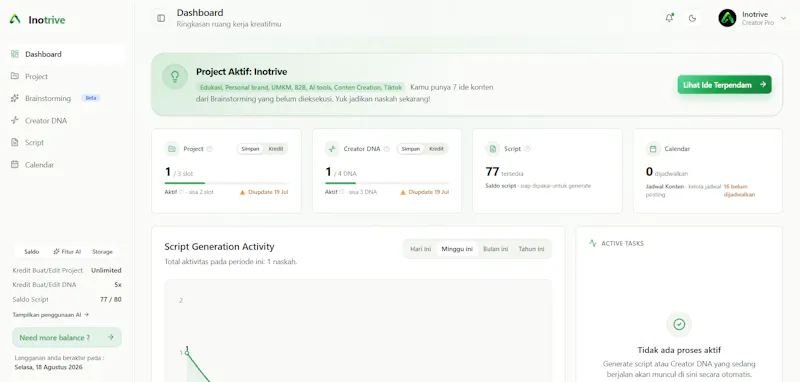This screenshot has width=800, height=382.
Task: Click the info icon beside Script card title
Action: coord(527,149)
